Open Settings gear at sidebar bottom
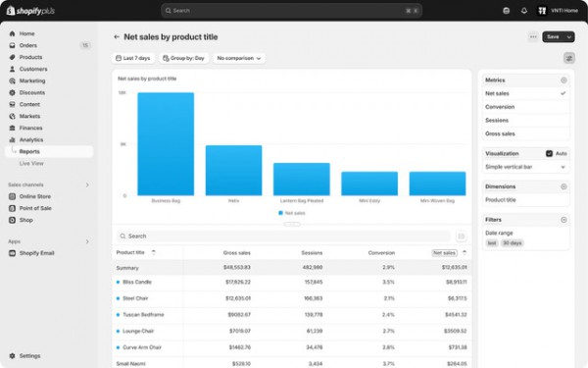This screenshot has width=588, height=368. pos(12,355)
